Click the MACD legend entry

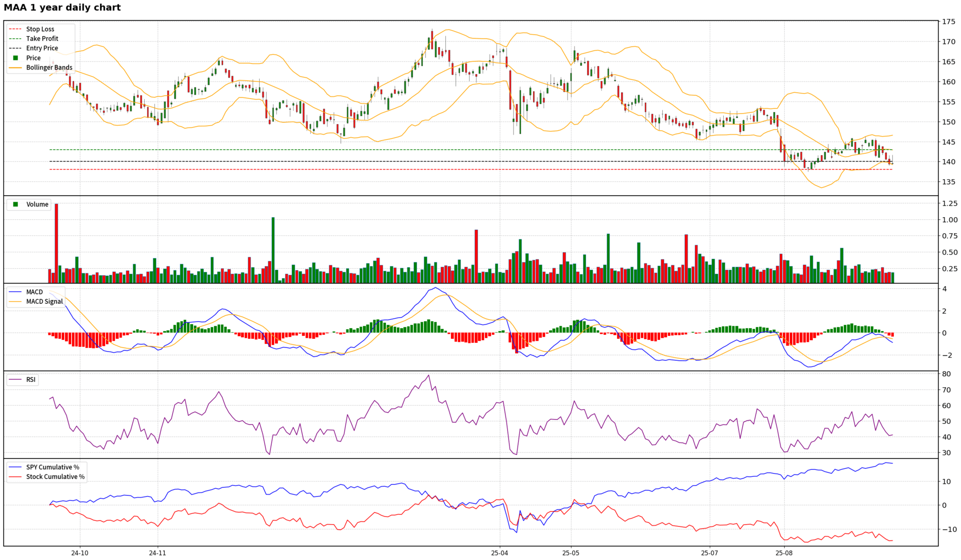point(35,292)
